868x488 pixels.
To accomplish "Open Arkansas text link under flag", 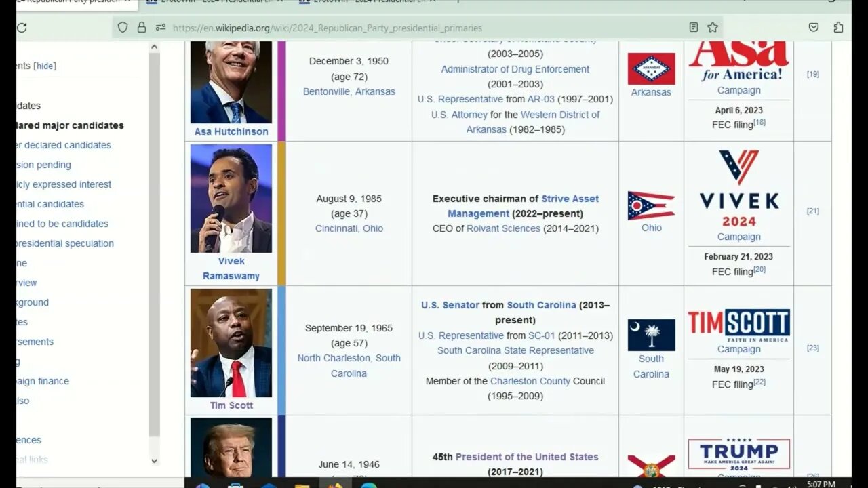I will pos(651,92).
